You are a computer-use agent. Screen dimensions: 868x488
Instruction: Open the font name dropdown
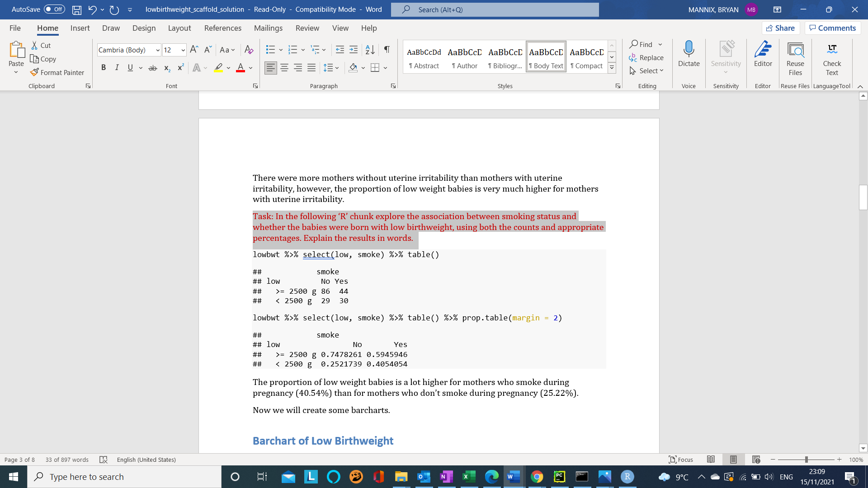click(158, 50)
